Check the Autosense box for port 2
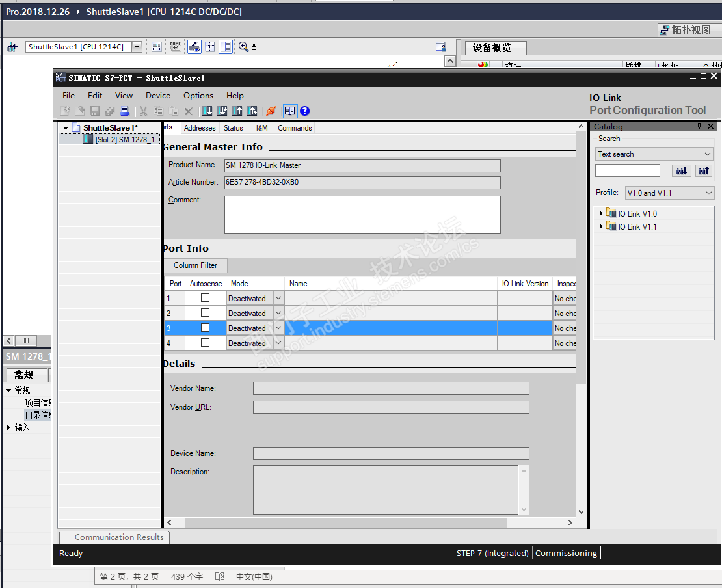This screenshot has height=588, width=722. coord(205,313)
